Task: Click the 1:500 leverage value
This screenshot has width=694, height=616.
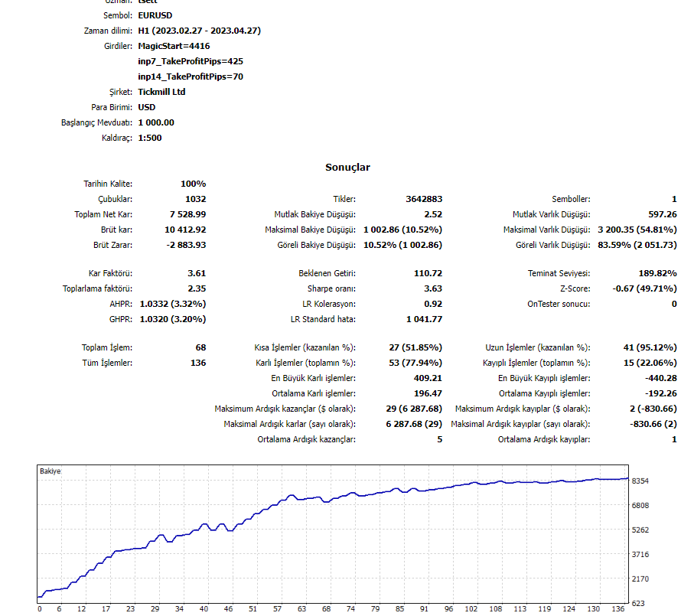Action: tap(150, 138)
